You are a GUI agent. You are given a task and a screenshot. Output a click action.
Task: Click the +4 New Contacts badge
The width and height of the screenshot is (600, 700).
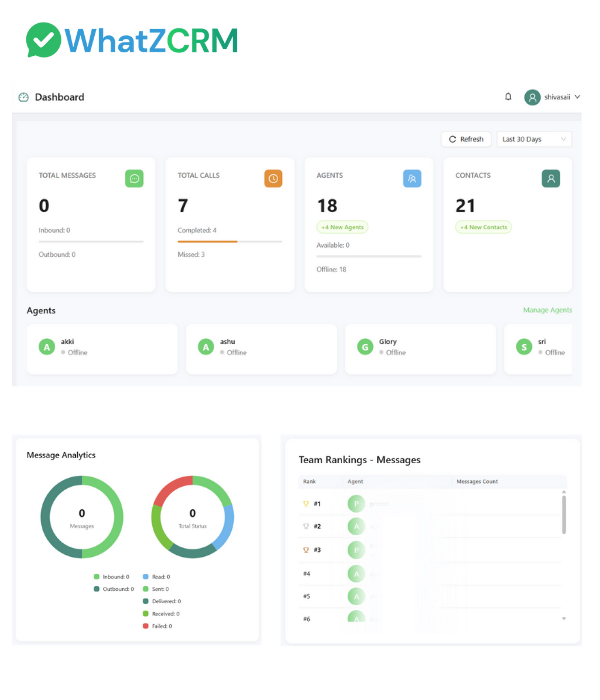(483, 227)
